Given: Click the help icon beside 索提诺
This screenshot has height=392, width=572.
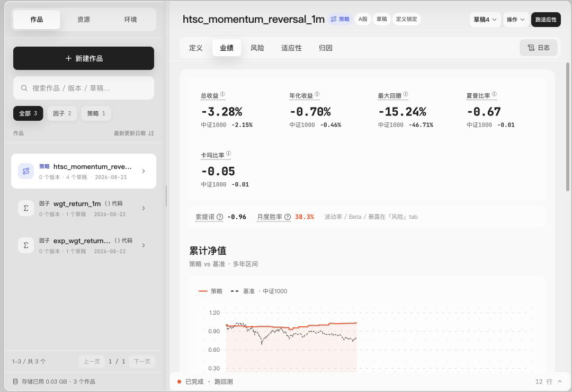Looking at the screenshot, I should click(220, 217).
